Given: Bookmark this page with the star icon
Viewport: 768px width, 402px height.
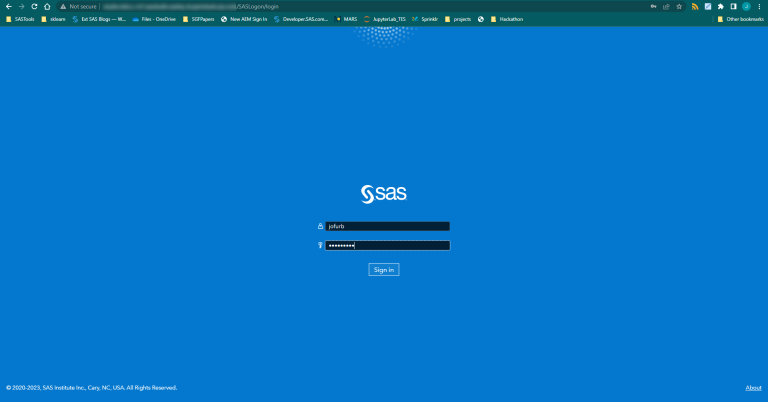Looking at the screenshot, I should point(679,6).
